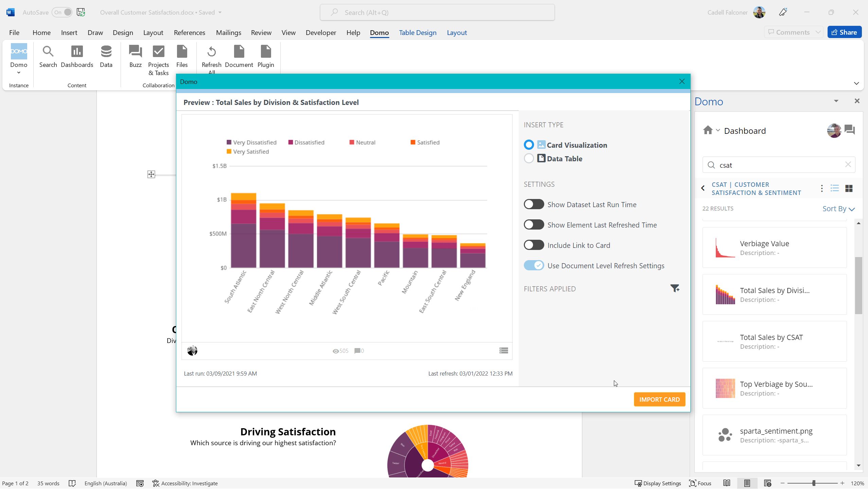Click the csat search field
The image size is (868, 489).
pyautogui.click(x=778, y=165)
